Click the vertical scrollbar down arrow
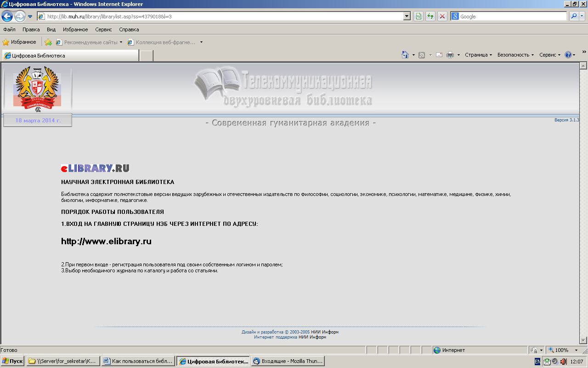The height and width of the screenshot is (368, 588). pos(583,341)
